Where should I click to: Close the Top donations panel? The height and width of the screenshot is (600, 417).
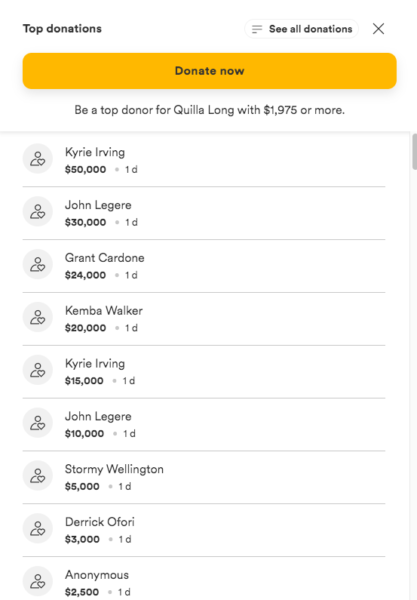[x=378, y=29]
